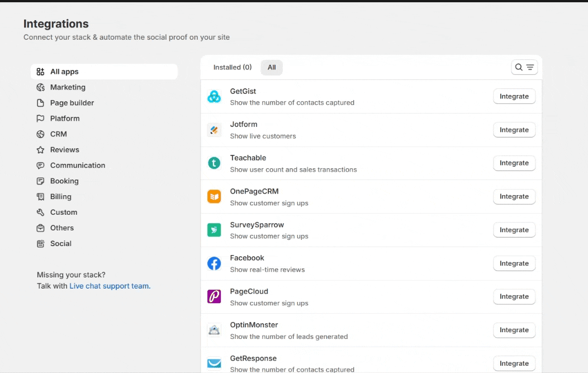
Task: Click the Jotform logo icon
Action: click(214, 130)
